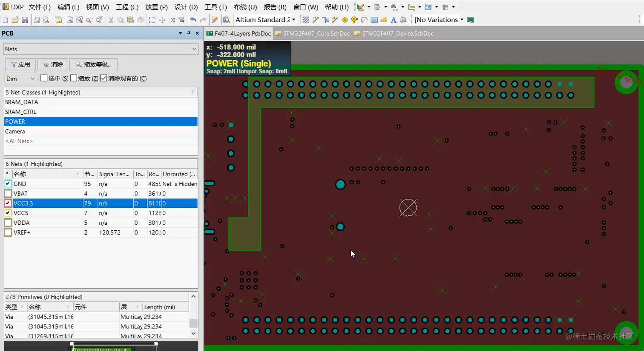Open the Nets dropdown in PCB panel

[194, 49]
